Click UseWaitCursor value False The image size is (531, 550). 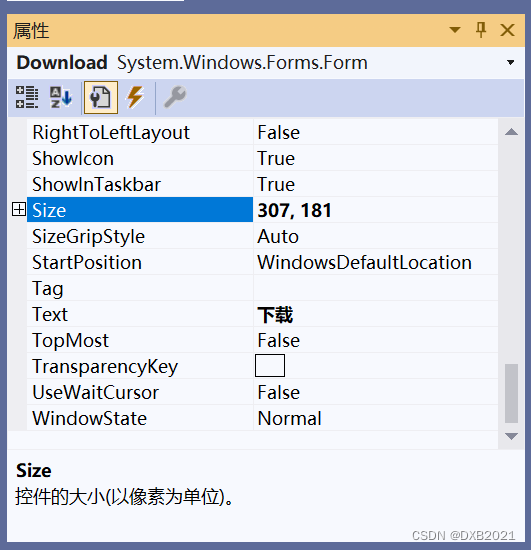375,392
